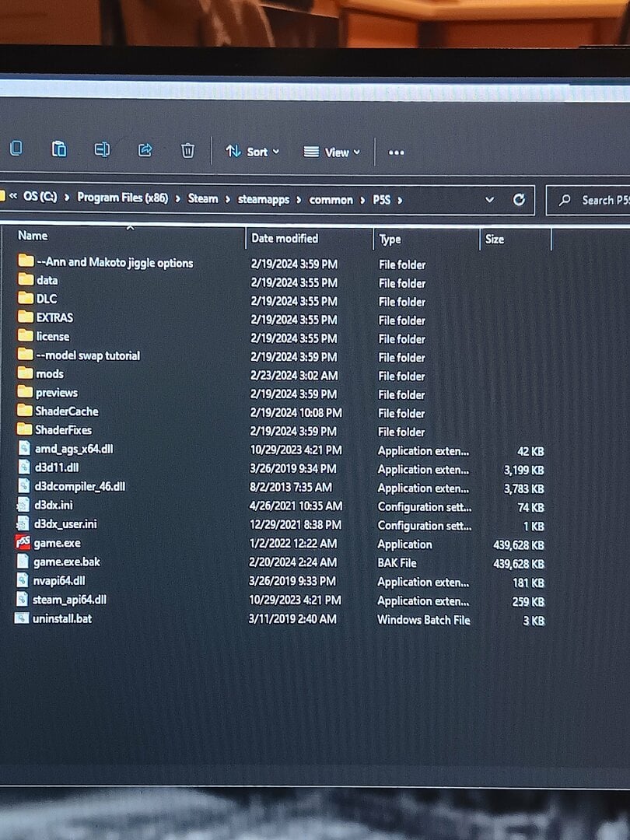This screenshot has width=630, height=840.
Task: Select d3d11.dll file icon
Action: [x=25, y=467]
